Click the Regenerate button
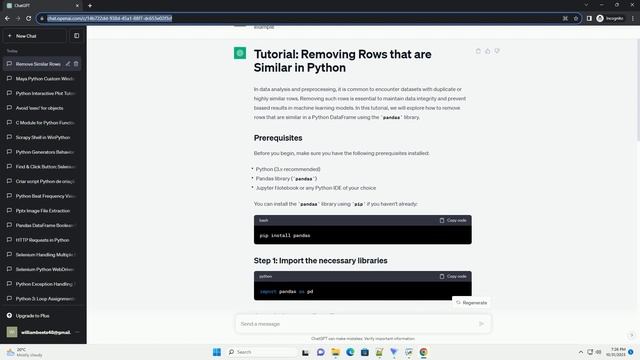Image resolution: width=640 pixels, height=360 pixels. point(471,303)
